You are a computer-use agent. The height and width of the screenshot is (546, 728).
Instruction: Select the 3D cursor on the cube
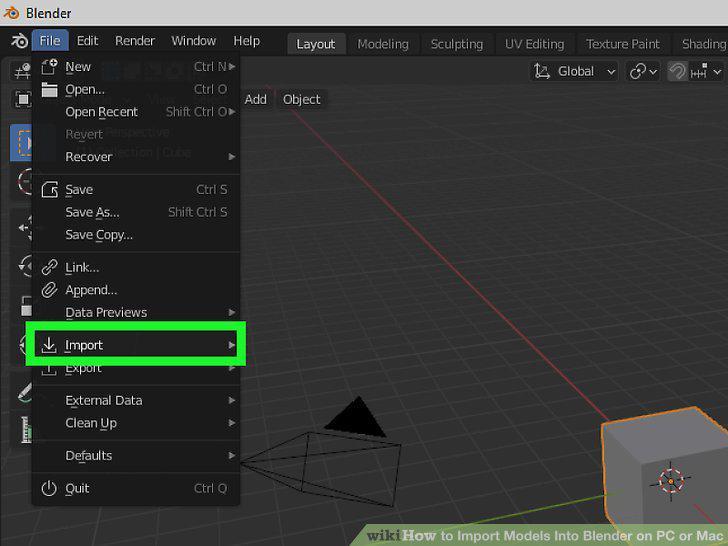click(x=670, y=481)
